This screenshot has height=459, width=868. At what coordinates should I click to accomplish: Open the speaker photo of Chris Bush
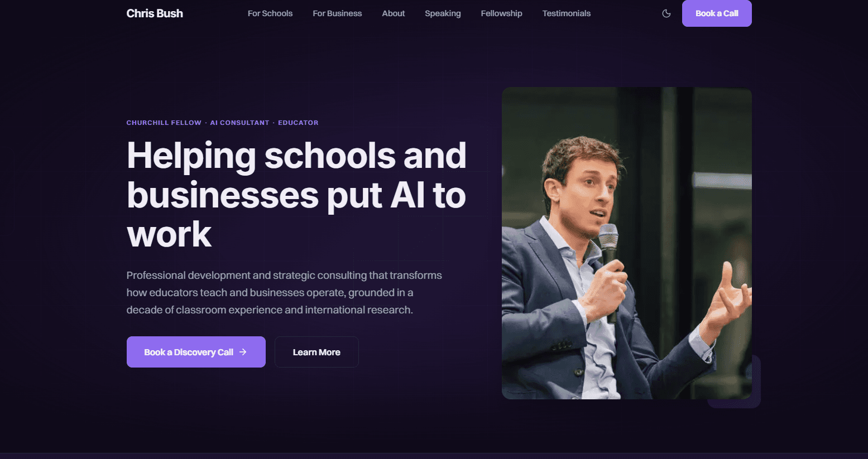(627, 243)
